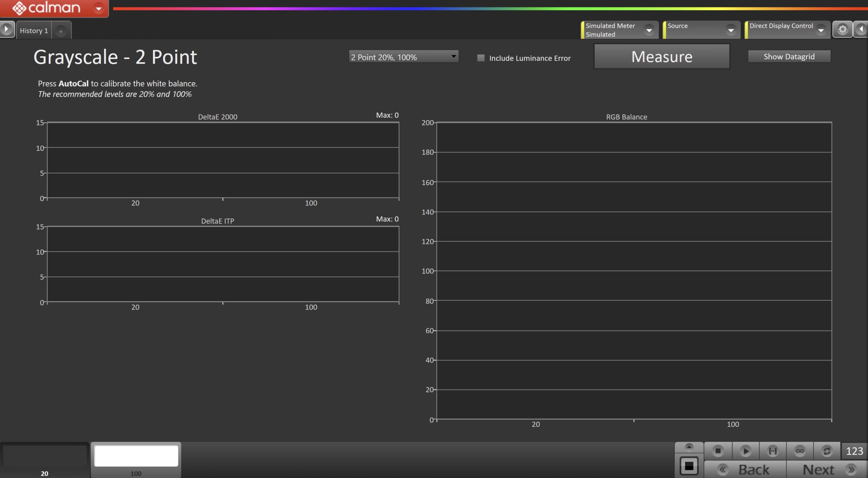Click the pattern window square icon
This screenshot has width=868, height=478.
(x=689, y=466)
